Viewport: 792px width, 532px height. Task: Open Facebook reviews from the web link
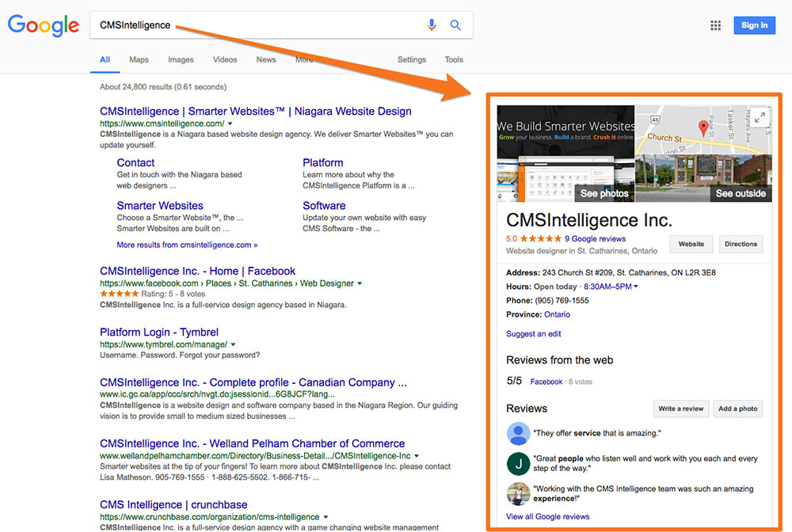coord(546,382)
